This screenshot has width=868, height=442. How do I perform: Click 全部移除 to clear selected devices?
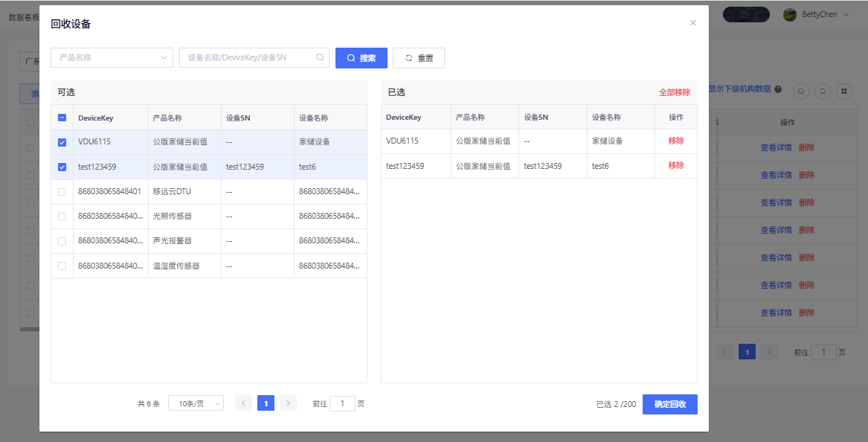click(x=674, y=93)
